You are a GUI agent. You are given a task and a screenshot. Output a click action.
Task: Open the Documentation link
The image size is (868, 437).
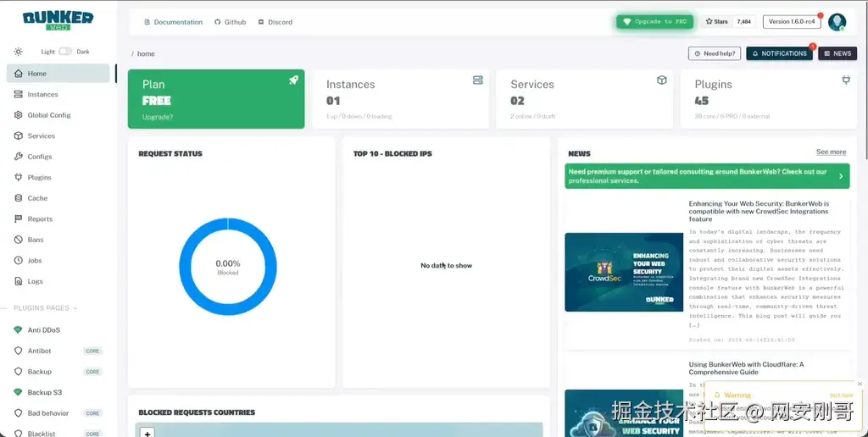(173, 22)
